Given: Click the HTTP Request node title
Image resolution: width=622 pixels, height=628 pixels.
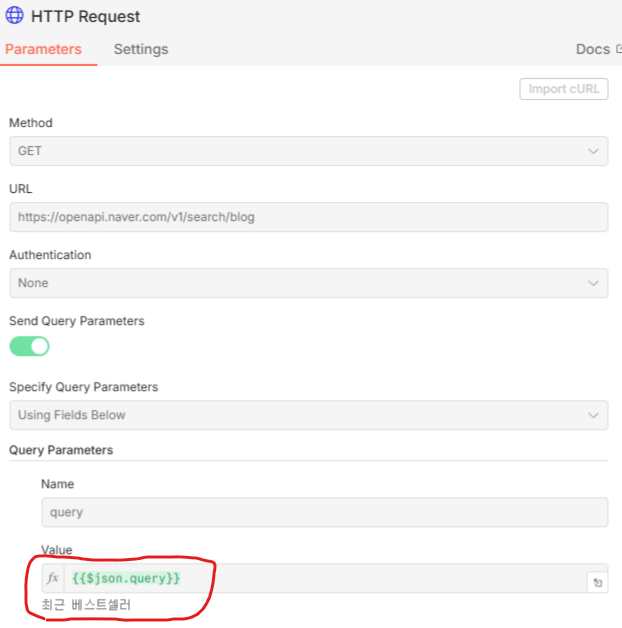Looking at the screenshot, I should coord(88,16).
